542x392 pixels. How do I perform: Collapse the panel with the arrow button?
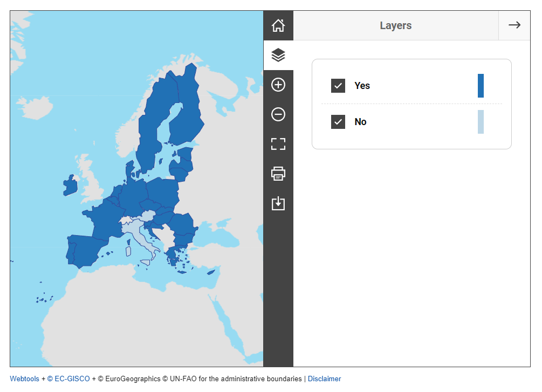click(514, 25)
